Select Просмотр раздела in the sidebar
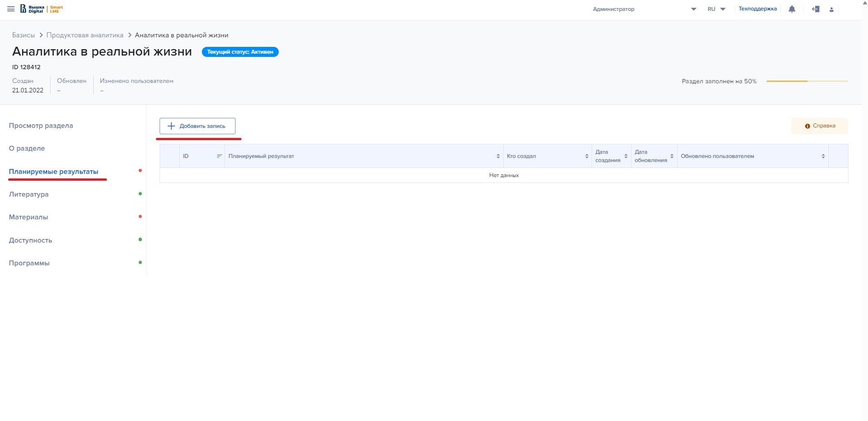Screen dimensions: 868x421 [x=41, y=126]
